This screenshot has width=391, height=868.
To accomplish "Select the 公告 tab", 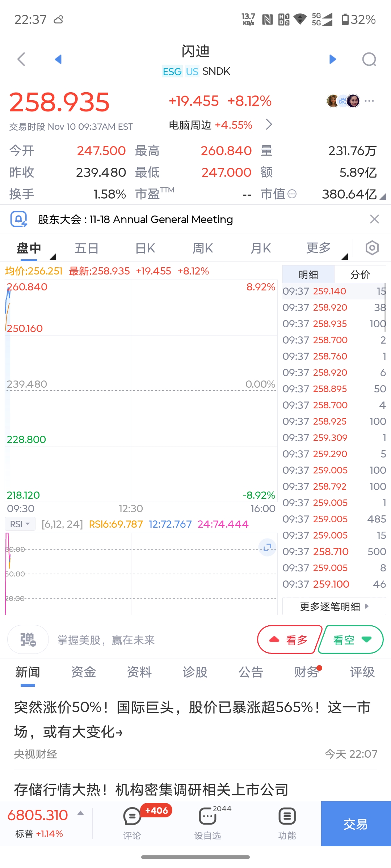I will point(251,672).
